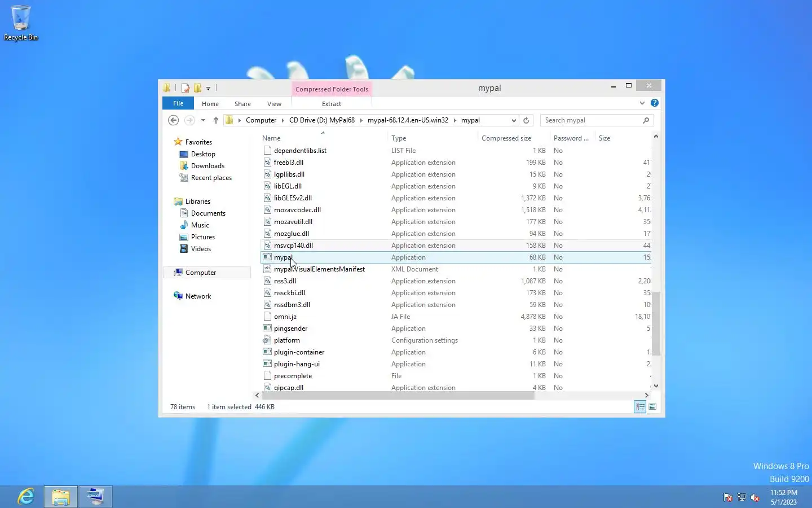Viewport: 812px width, 508px height.
Task: Click the Back navigation arrow
Action: 174,120
